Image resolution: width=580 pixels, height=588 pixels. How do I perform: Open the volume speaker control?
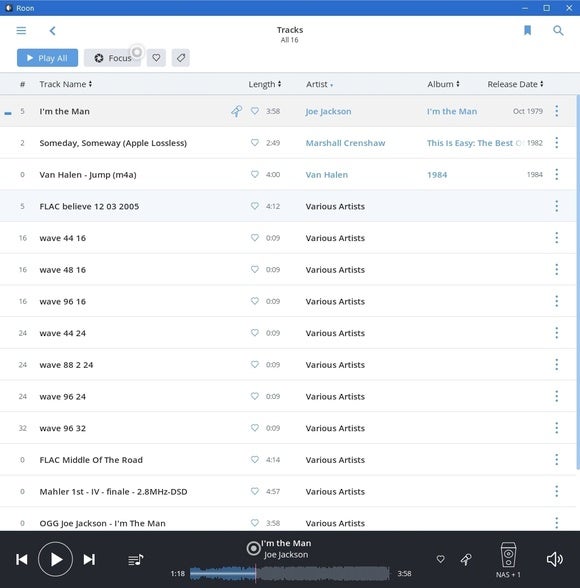[x=555, y=559]
